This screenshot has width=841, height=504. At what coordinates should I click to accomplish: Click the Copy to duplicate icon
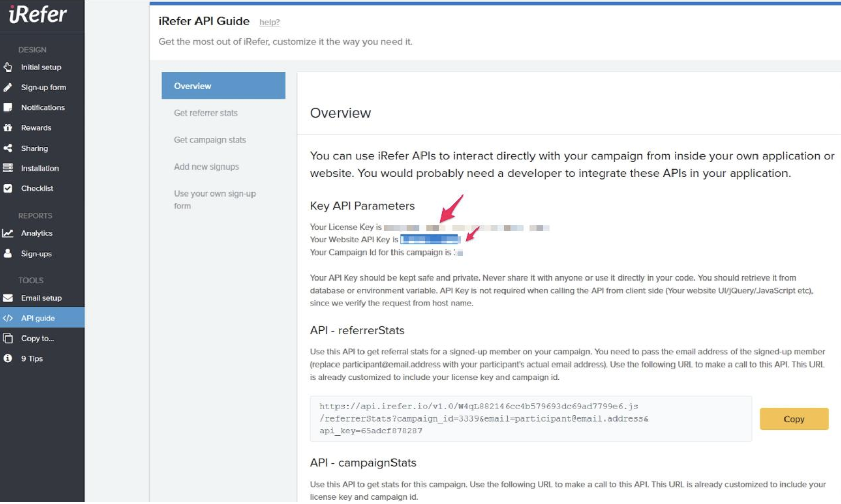[x=8, y=339]
